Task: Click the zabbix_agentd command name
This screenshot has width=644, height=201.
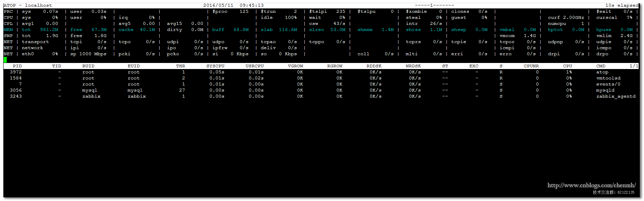Action: pyautogui.click(x=616, y=96)
